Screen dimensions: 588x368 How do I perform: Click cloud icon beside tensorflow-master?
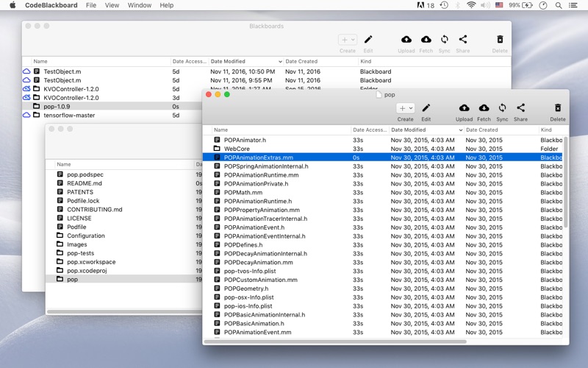[26, 116]
